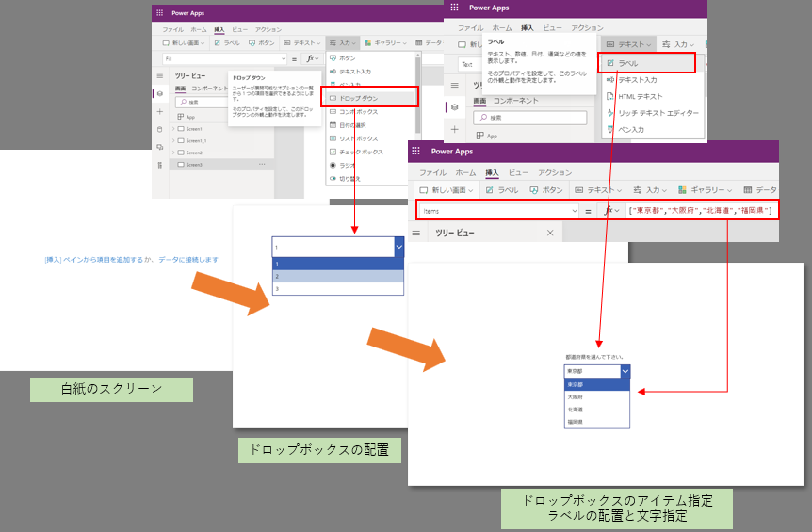Open テキスト dropdown in left window toolbar
This screenshot has width=812, height=532.
[x=302, y=43]
